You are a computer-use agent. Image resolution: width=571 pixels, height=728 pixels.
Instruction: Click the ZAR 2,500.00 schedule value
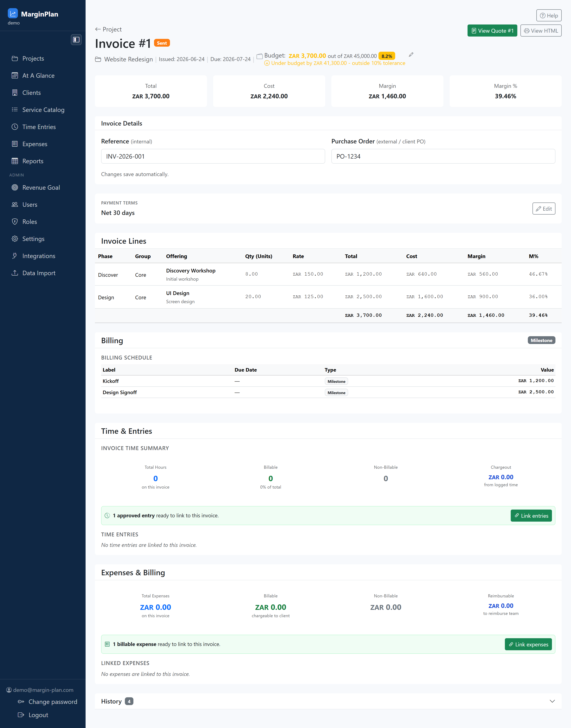[536, 392]
